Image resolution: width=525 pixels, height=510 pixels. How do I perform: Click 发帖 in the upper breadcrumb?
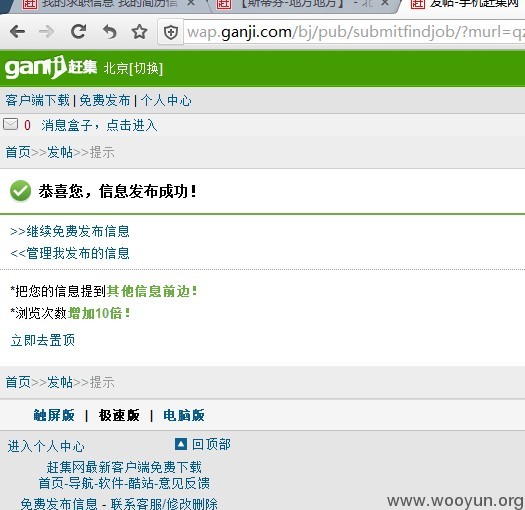pos(60,152)
